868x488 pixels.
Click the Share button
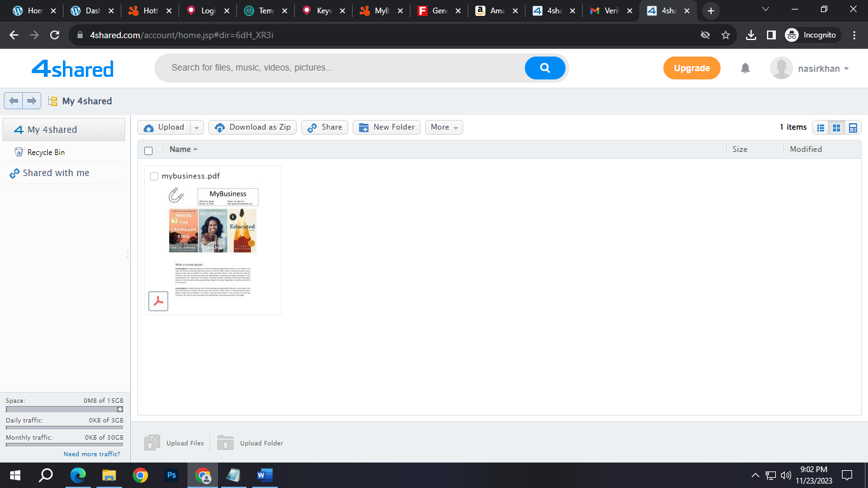pos(325,128)
